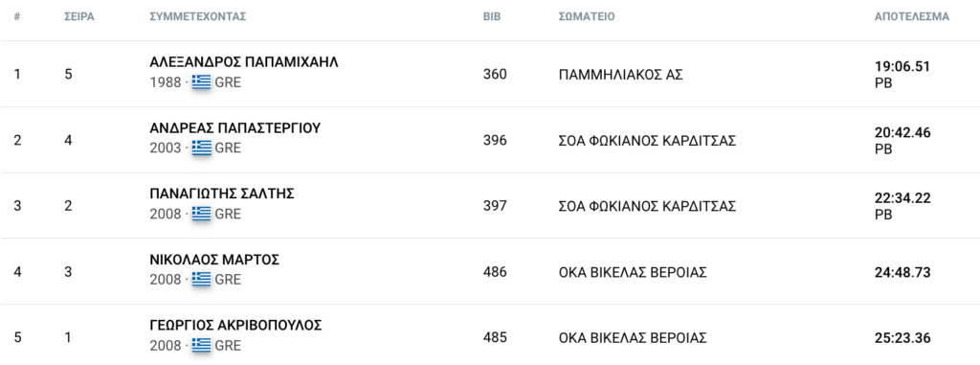
Task: Click the result 25:23.36
Action: (x=902, y=338)
